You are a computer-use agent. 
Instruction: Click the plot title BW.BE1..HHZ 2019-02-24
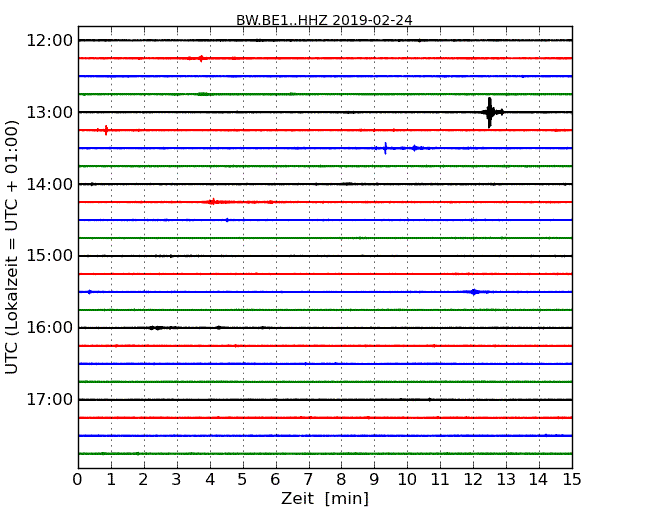(x=324, y=20)
